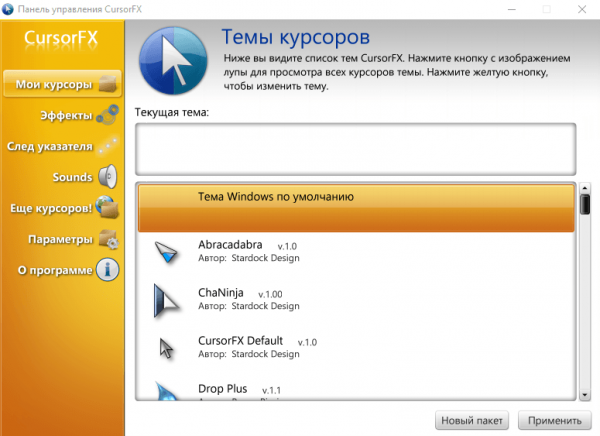Open the О программе page
600x436 pixels.
pyautogui.click(x=55, y=270)
